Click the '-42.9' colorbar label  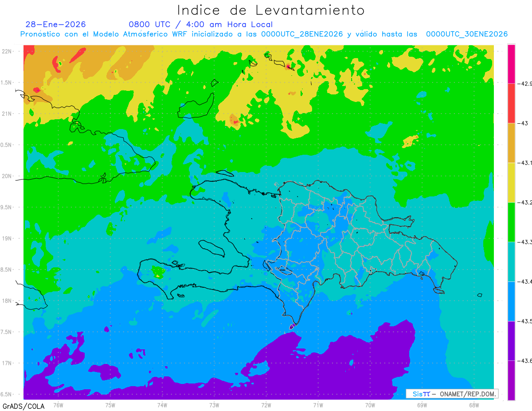pyautogui.click(x=524, y=83)
